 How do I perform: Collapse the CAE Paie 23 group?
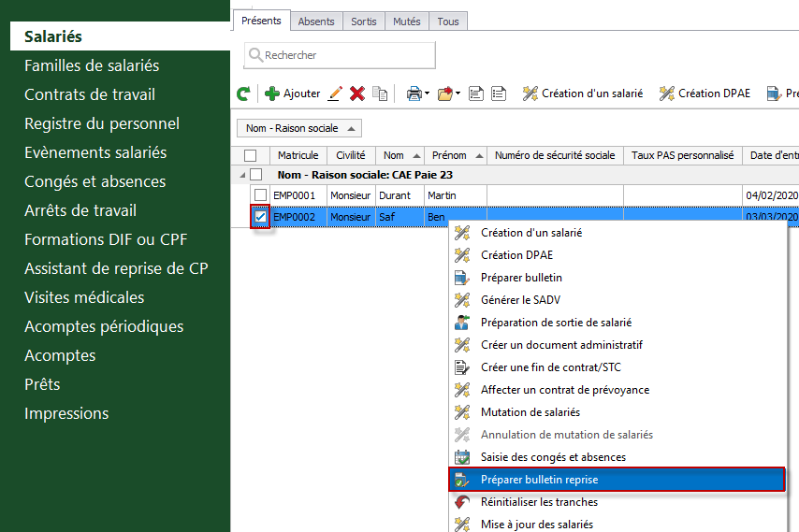242,175
